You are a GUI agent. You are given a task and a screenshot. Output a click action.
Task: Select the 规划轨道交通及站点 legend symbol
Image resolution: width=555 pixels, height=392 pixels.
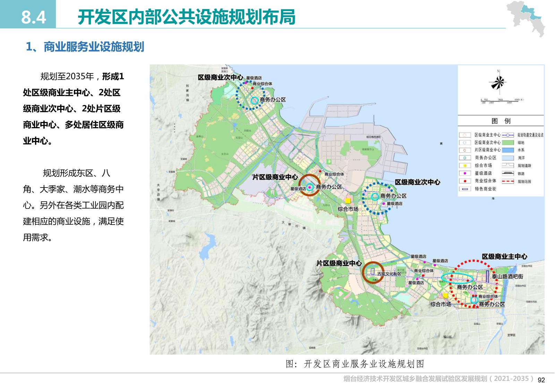pos(508,135)
